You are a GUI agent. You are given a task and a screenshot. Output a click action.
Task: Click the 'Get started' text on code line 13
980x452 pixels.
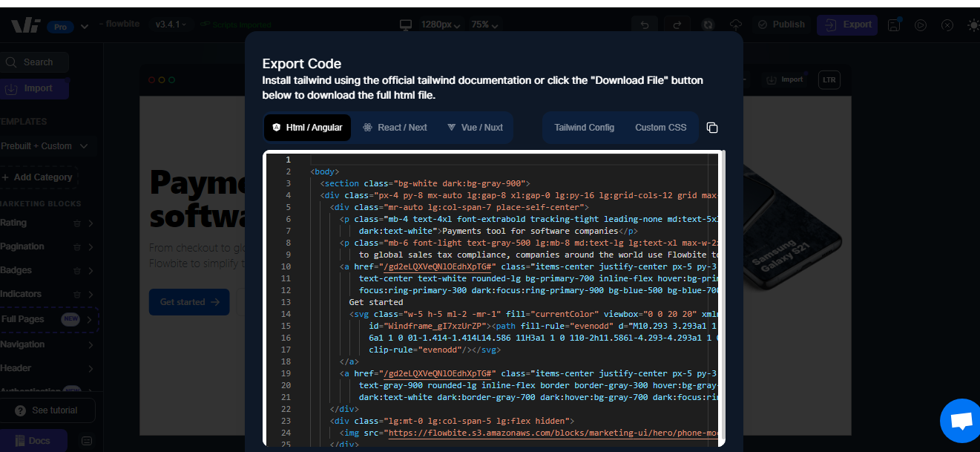pos(376,302)
